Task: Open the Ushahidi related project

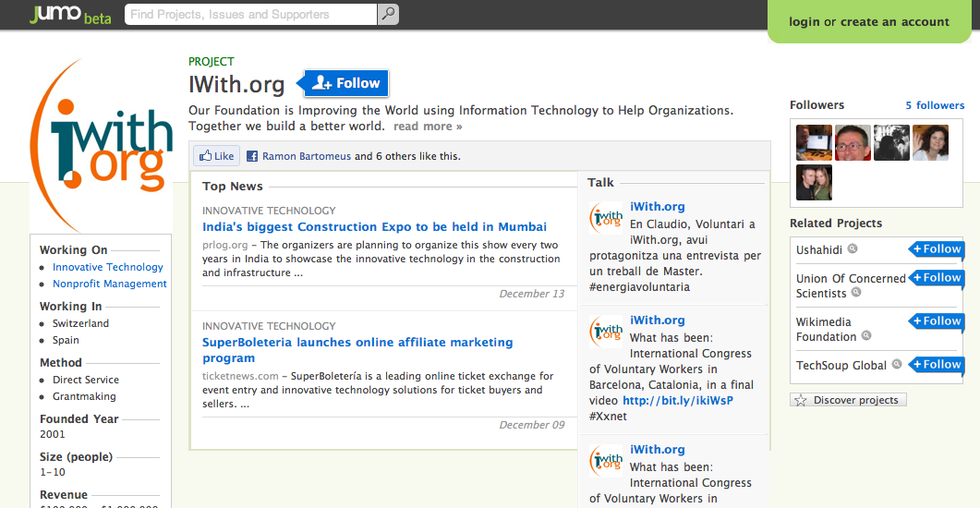Action: coord(818,250)
